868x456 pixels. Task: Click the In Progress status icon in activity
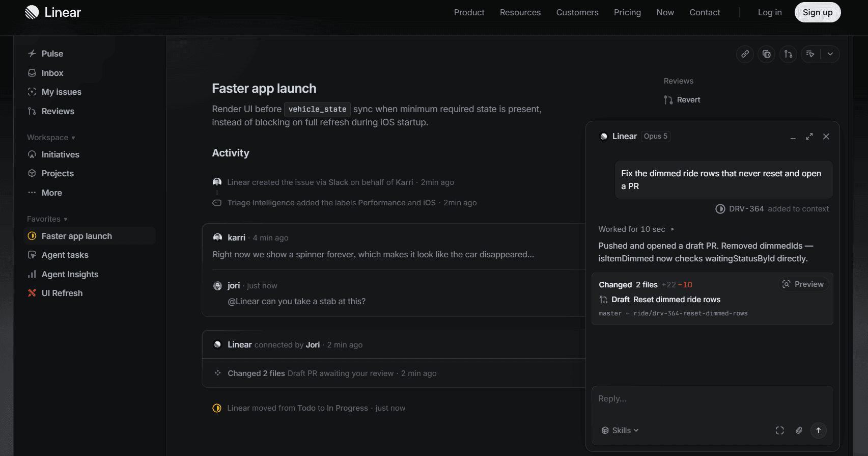coord(217,408)
